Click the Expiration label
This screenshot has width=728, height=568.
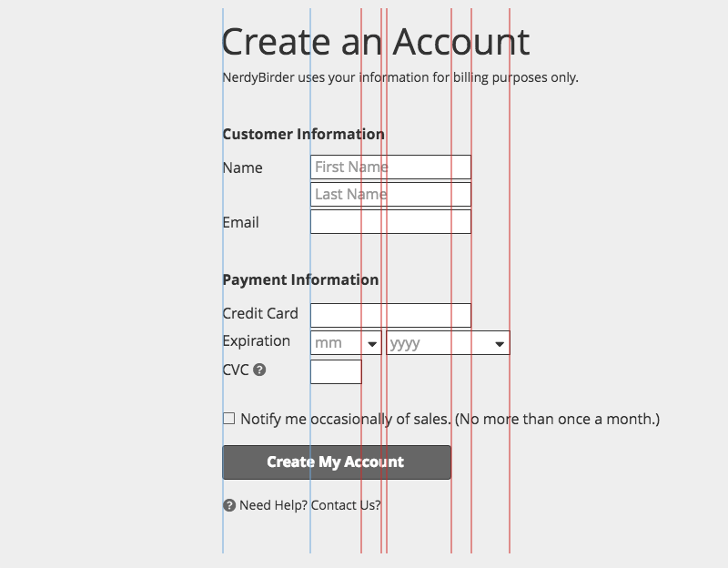257,341
